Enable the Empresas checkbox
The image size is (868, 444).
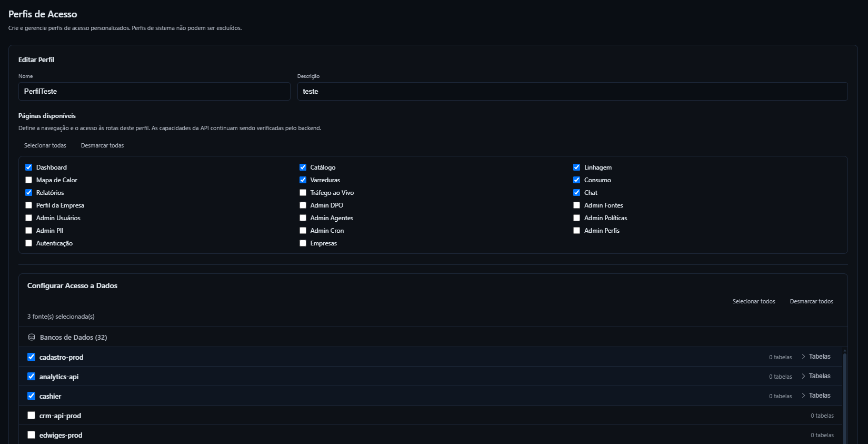(303, 243)
